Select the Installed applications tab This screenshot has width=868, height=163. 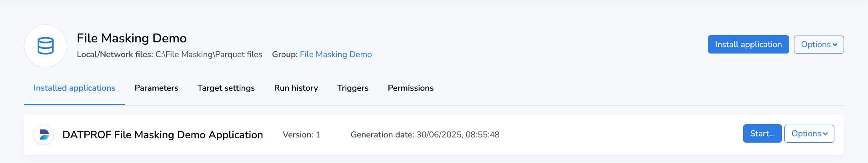[74, 88]
